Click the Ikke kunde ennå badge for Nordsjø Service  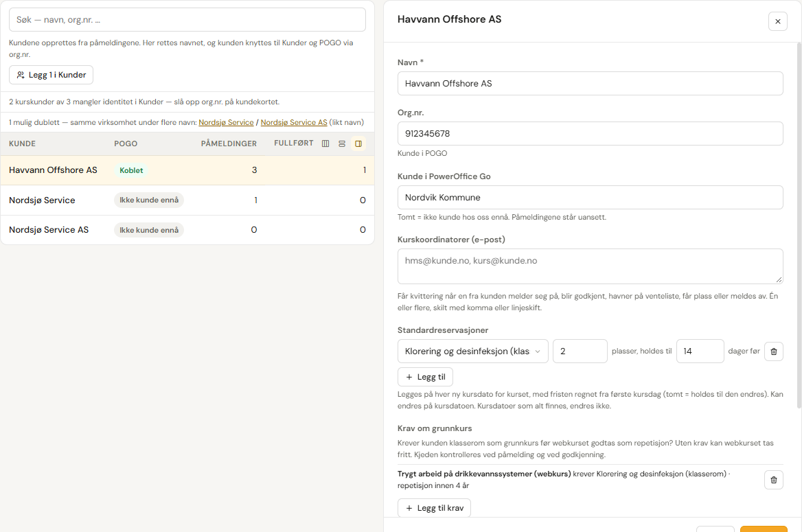149,200
